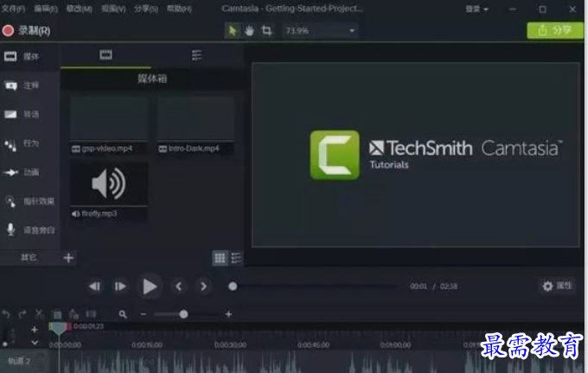Click the Play button

pyautogui.click(x=150, y=286)
